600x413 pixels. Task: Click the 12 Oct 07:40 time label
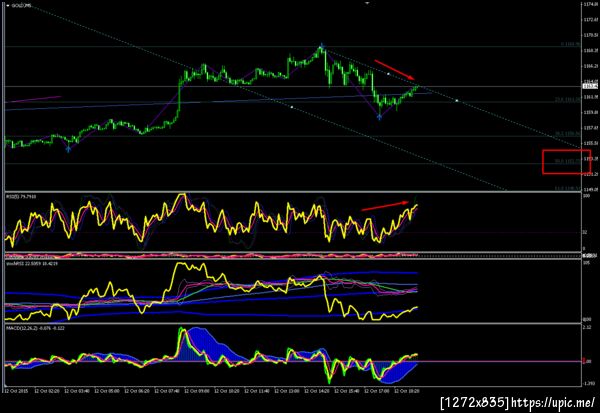(x=167, y=391)
